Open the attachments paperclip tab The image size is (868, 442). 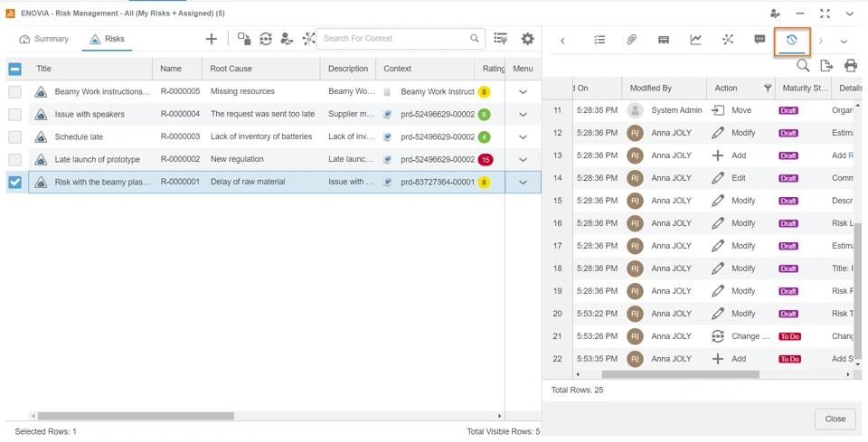click(631, 39)
